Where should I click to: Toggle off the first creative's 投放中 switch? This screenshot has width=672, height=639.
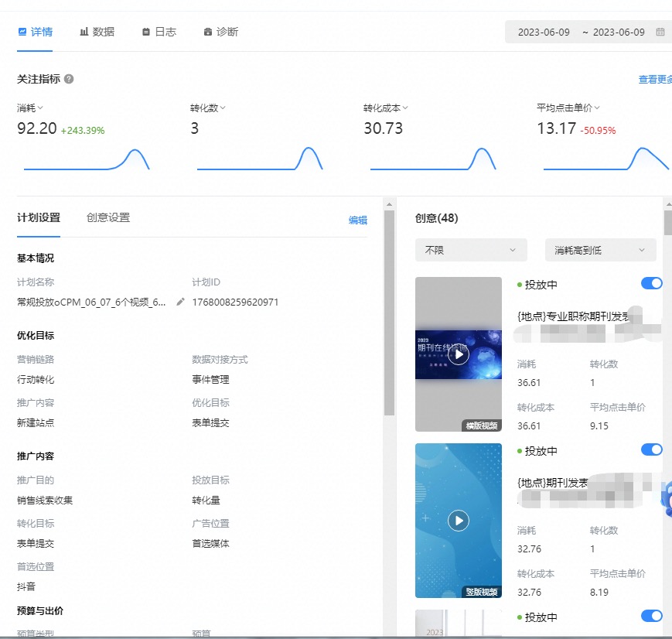coord(652,283)
